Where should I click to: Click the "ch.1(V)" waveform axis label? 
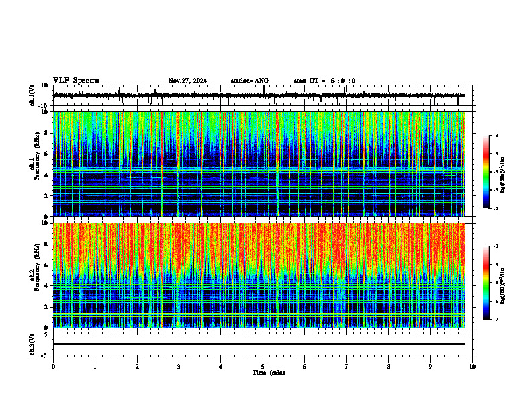32,95
